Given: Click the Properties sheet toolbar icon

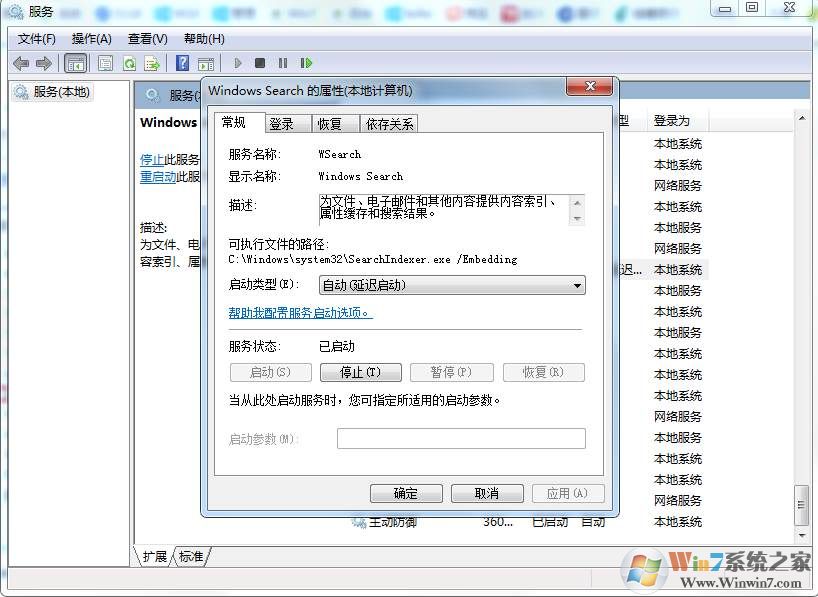Looking at the screenshot, I should (x=105, y=64).
